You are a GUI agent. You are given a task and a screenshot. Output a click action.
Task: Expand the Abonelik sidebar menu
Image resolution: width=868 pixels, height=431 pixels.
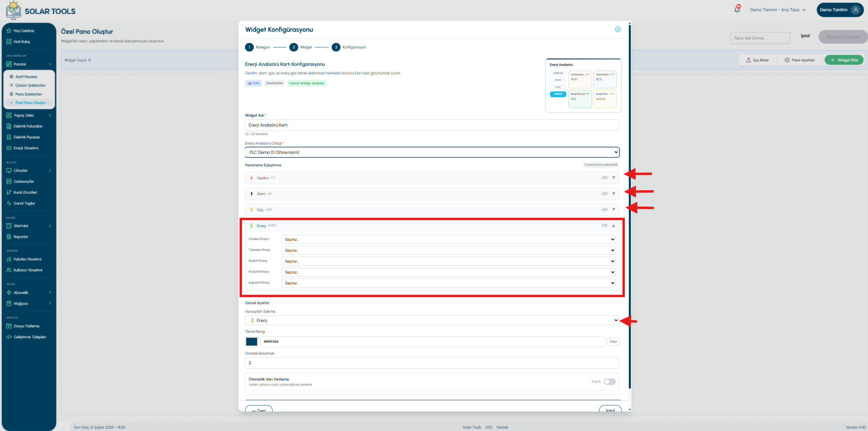tap(29, 293)
